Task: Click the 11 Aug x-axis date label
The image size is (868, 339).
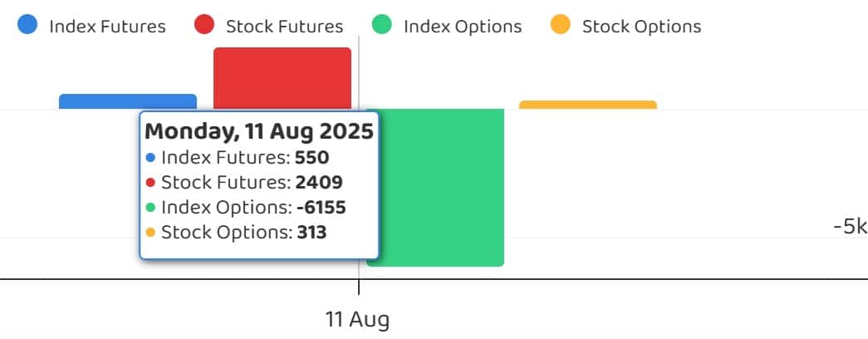Action: (357, 320)
